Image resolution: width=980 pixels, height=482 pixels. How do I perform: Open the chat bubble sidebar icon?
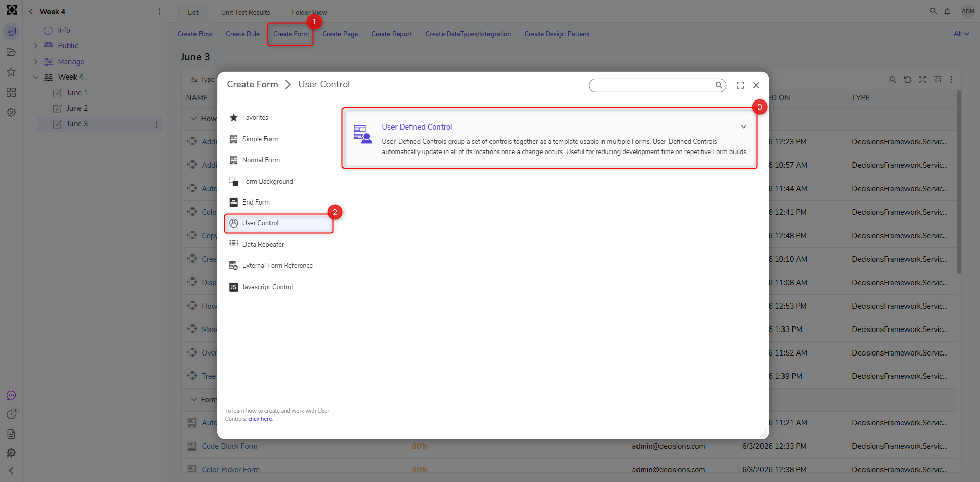(x=11, y=395)
